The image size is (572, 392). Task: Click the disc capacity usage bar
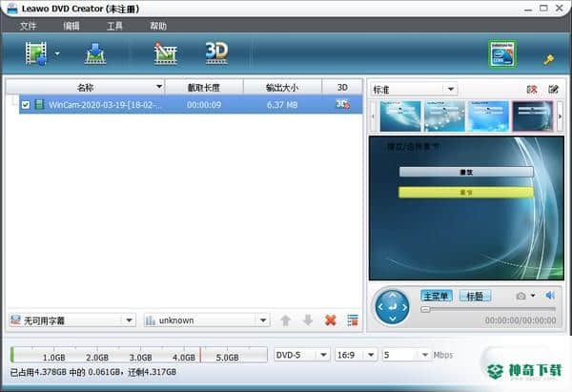click(139, 355)
